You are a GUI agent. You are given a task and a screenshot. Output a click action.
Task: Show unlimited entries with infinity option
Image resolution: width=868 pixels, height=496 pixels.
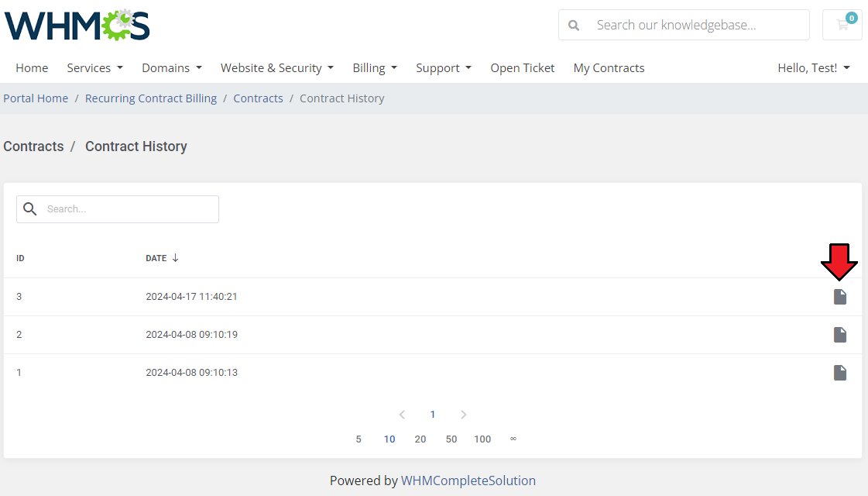click(x=513, y=439)
